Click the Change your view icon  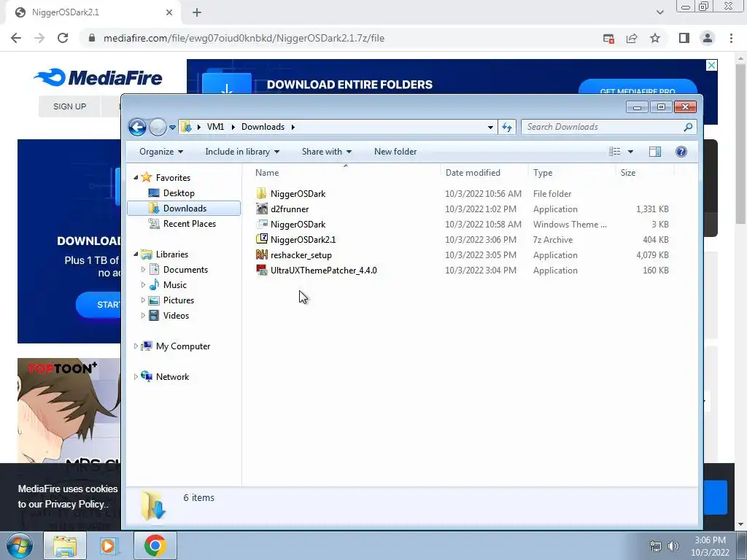pyautogui.click(x=614, y=152)
